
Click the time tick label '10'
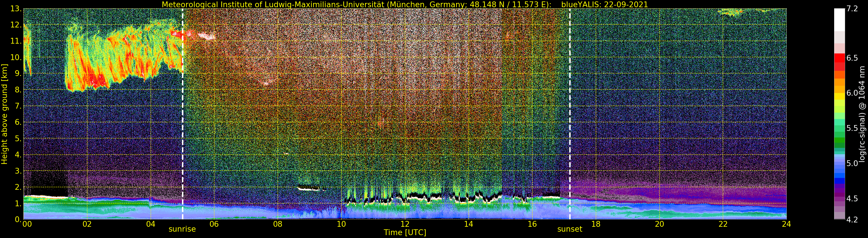[x=341, y=224]
